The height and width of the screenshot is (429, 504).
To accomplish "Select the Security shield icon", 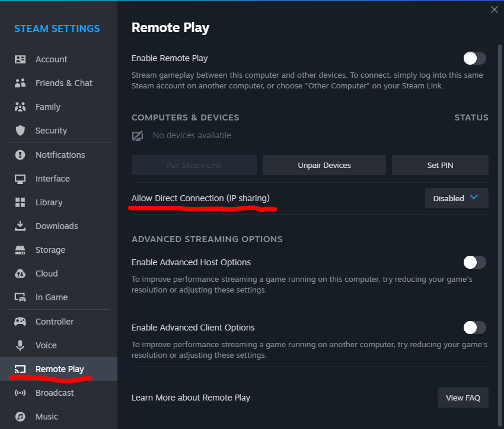I will [20, 131].
